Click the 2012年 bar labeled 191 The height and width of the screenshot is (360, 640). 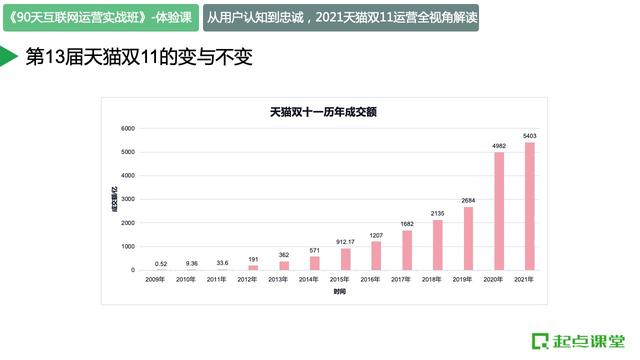point(253,268)
